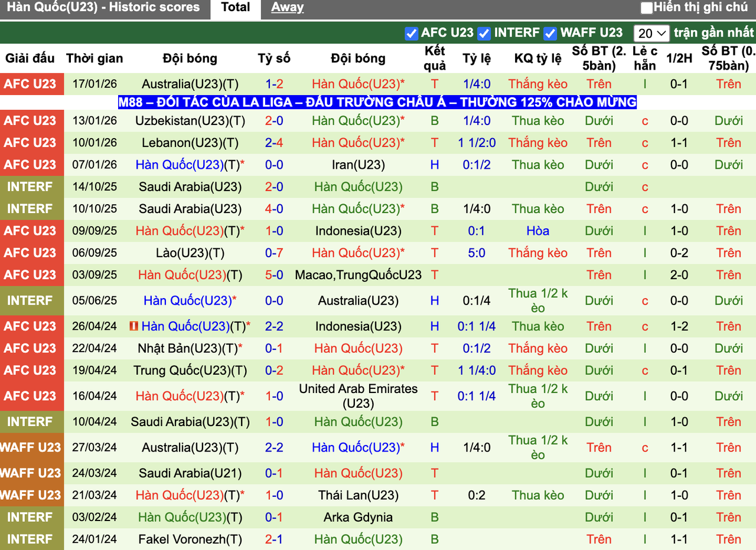Click the AFC U23 label on the first row
756x550 pixels.
point(32,84)
